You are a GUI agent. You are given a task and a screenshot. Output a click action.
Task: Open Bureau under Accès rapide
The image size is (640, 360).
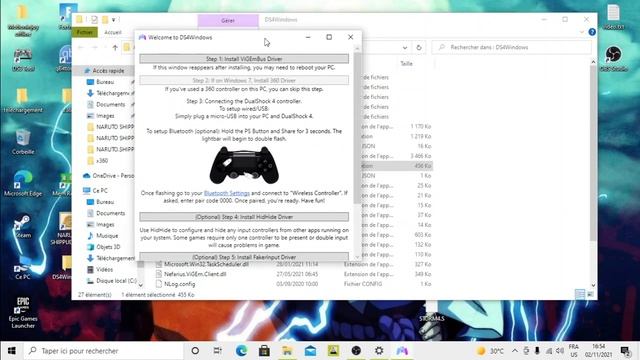coord(105,82)
